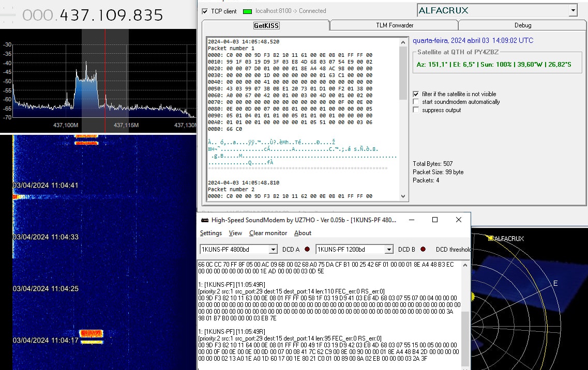Click the Az/El satellite position readout
The width and height of the screenshot is (588, 370).
click(494, 65)
